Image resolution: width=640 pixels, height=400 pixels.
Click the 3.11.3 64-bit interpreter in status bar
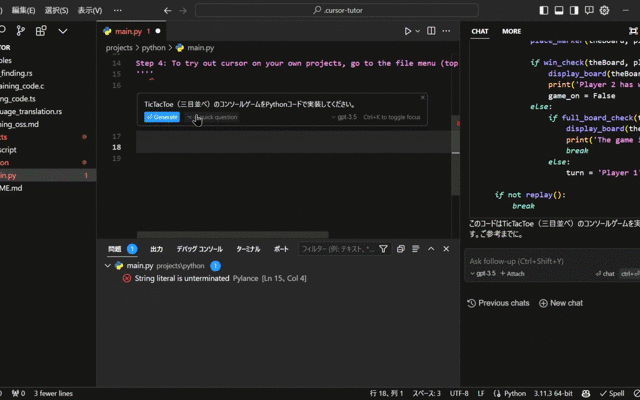[553, 394]
